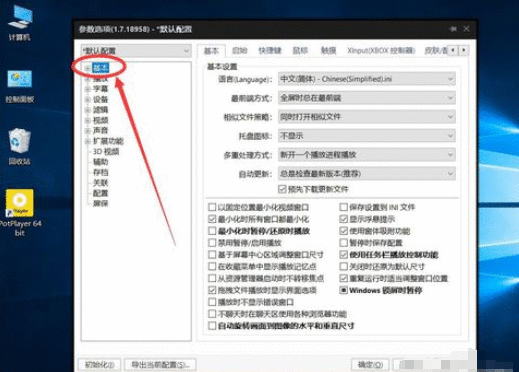
Task: Expand the 视频 tree node
Action: [87, 120]
